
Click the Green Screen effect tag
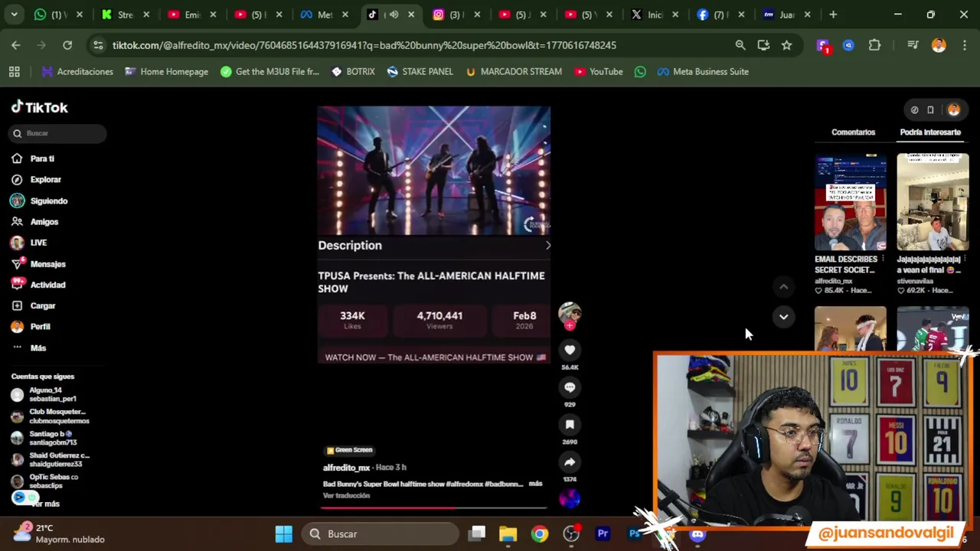[349, 450]
